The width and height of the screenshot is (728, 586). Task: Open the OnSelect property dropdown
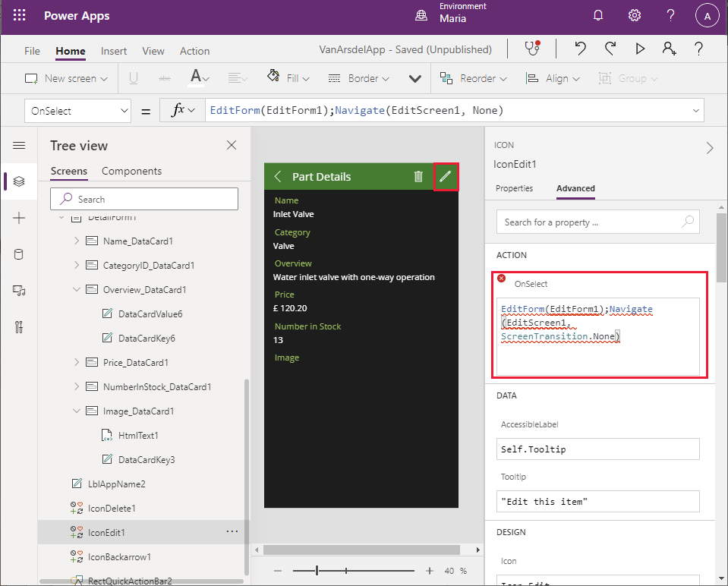coord(79,111)
